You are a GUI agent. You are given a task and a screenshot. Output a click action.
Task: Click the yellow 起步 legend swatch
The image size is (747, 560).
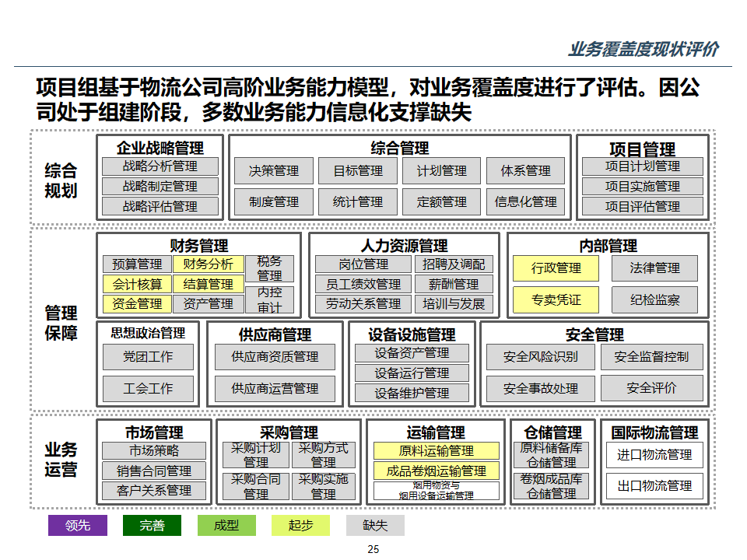tap(300, 525)
